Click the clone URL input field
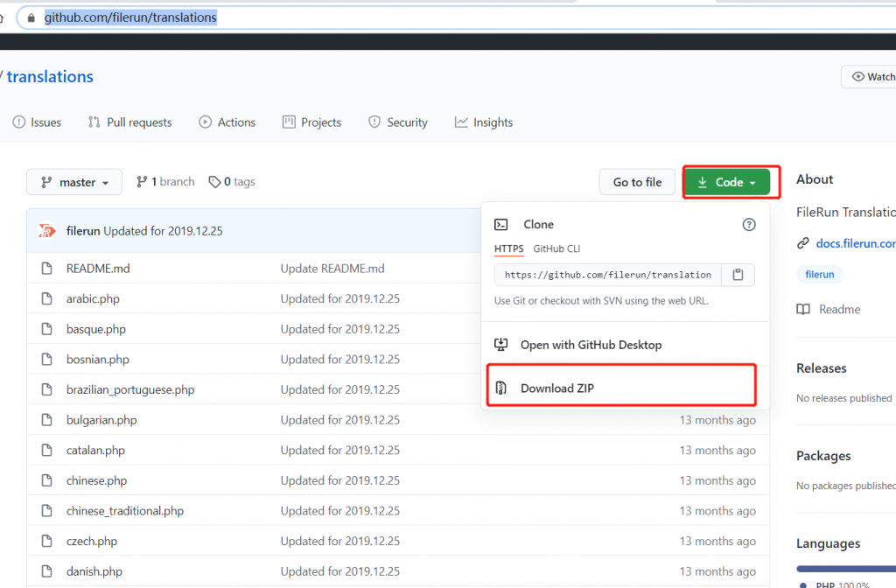 608,275
